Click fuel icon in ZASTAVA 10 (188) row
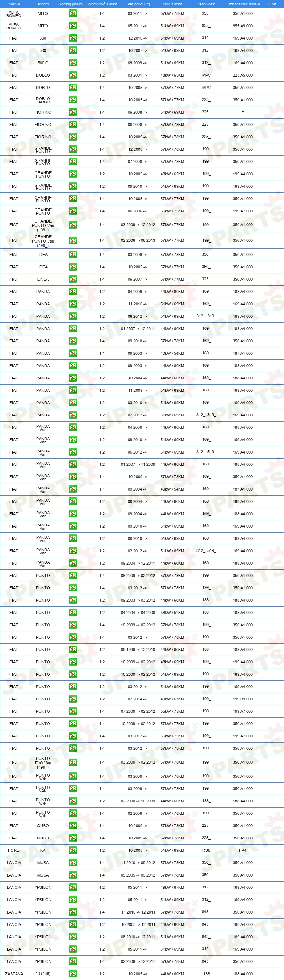Image resolution: width=284 pixels, height=980 pixels. [x=73, y=974]
